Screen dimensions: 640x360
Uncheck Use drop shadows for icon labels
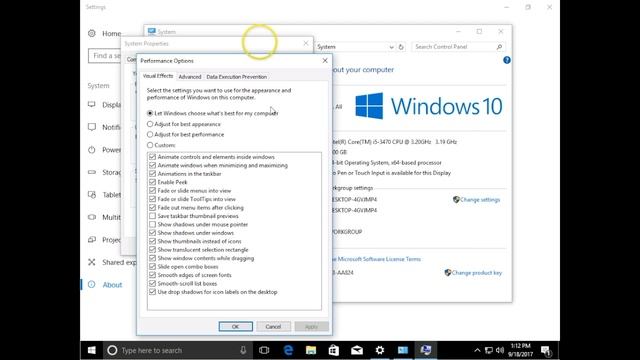152,292
